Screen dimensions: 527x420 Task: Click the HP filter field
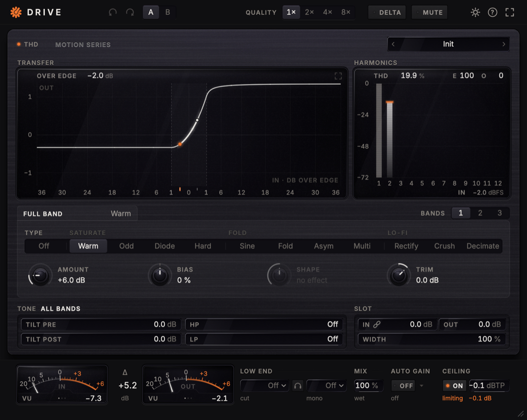pyautogui.click(x=264, y=324)
